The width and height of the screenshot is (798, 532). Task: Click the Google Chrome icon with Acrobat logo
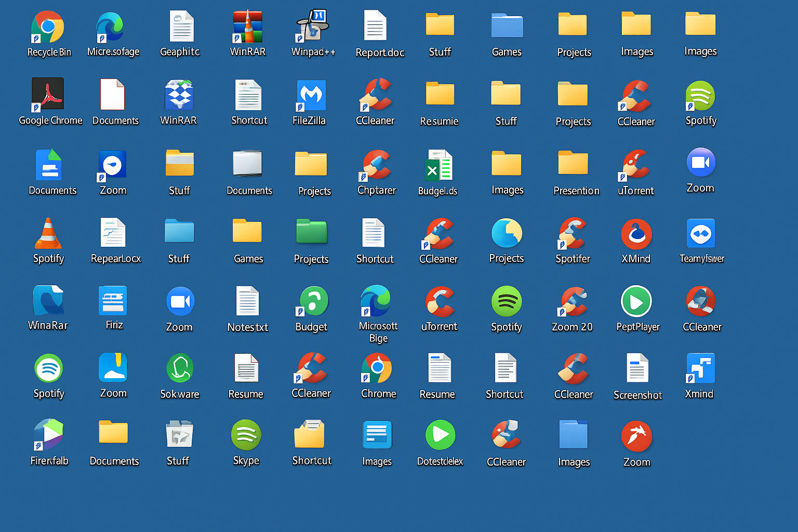click(x=48, y=95)
